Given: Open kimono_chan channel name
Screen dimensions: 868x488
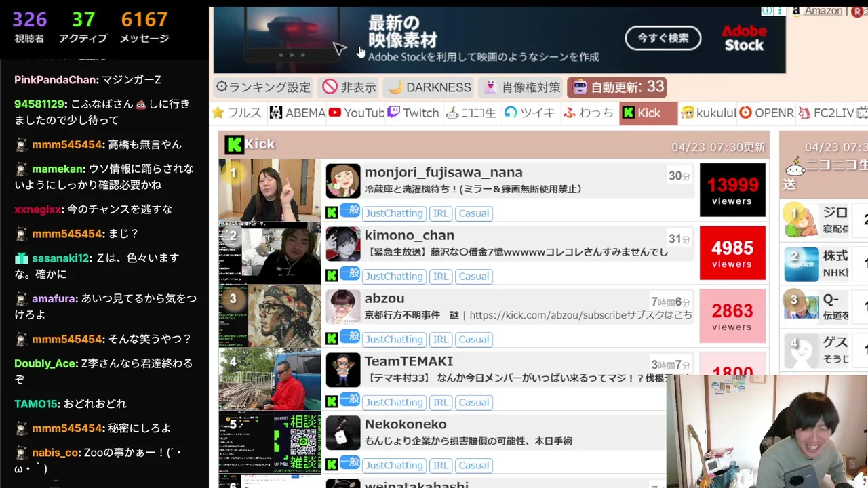Looking at the screenshot, I should [x=410, y=235].
